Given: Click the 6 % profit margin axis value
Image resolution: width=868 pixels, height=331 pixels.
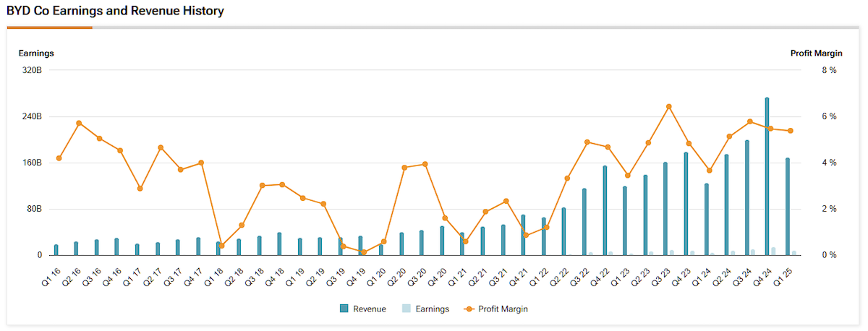Looking at the screenshot, I should pos(829,116).
